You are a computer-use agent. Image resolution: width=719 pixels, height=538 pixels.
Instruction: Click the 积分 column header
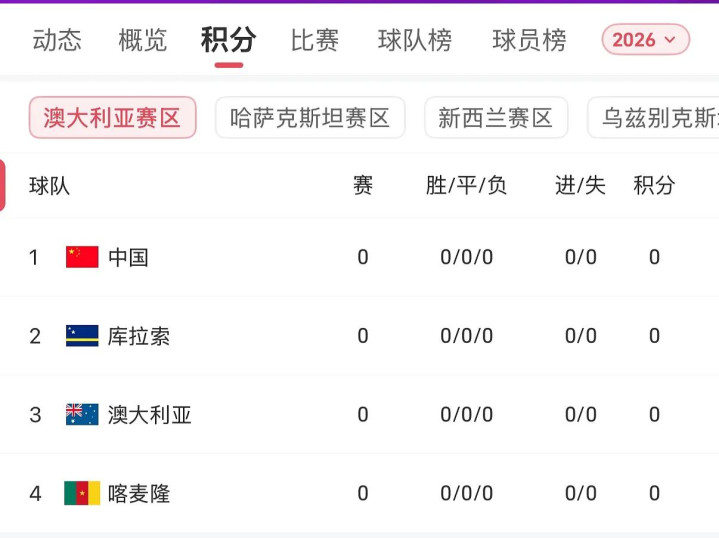654,185
